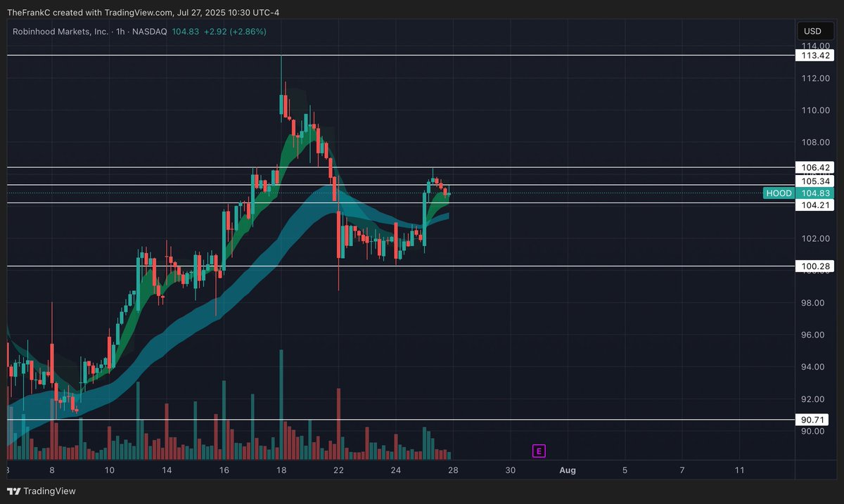This screenshot has width=844, height=504.
Task: Click the Robinhood Markets, Inc. symbol title
Action: 60,32
